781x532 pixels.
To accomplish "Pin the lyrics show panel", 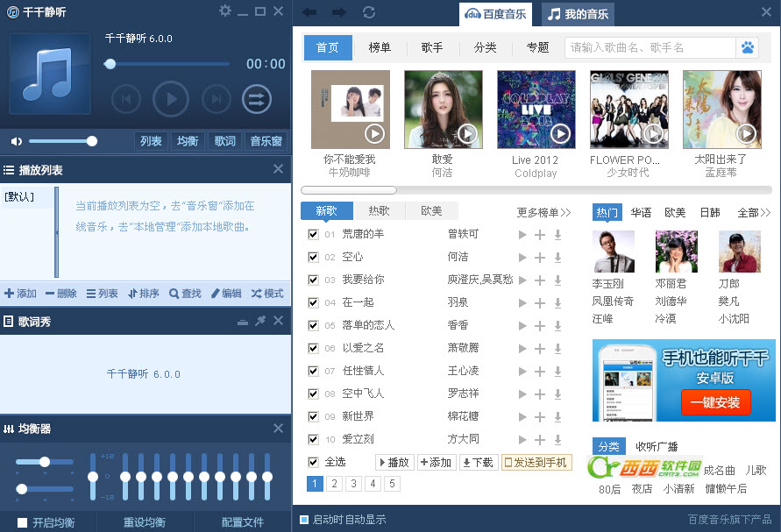I will point(260,321).
